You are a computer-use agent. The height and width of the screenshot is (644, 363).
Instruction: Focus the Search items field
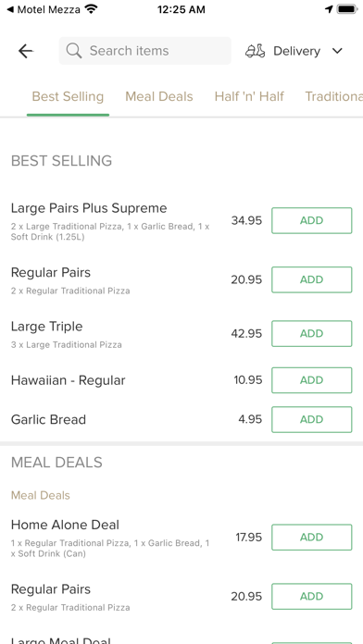(x=145, y=51)
